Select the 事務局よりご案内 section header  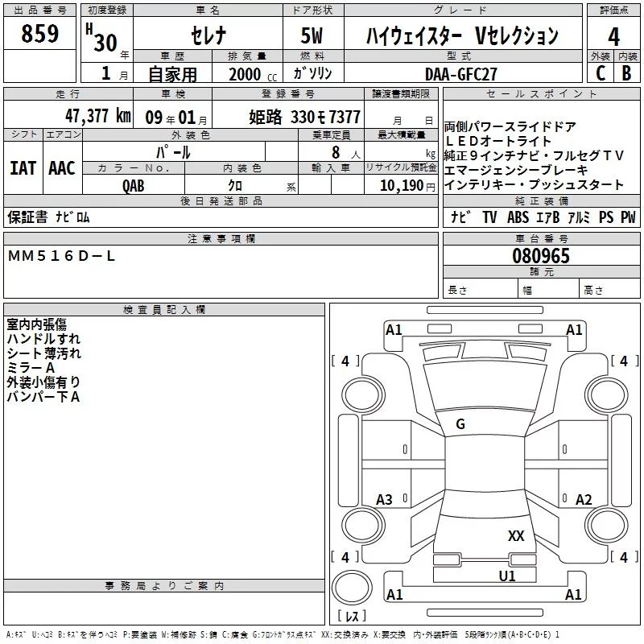(164, 586)
